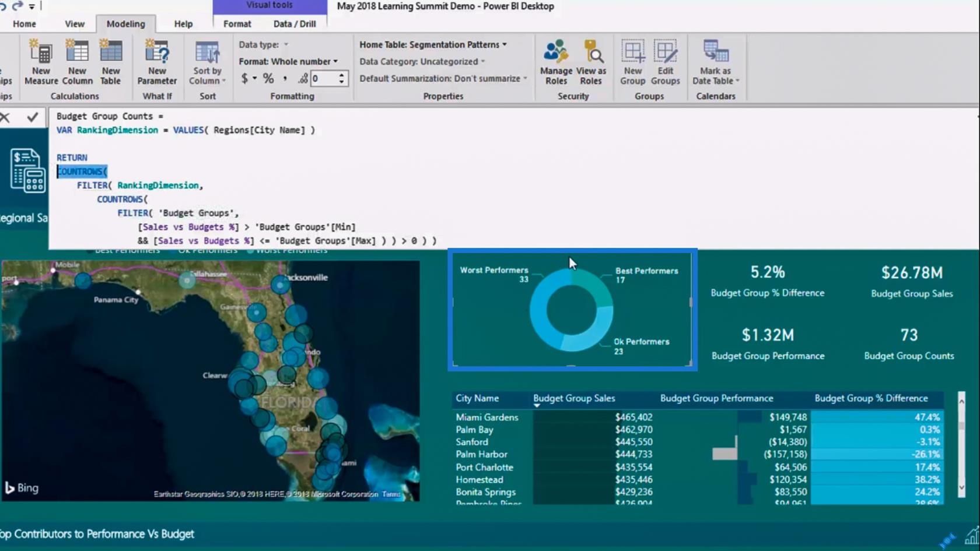This screenshot has height=551, width=980.
Task: Click the $1.32M Budget Group Performance card
Action: pyautogui.click(x=768, y=344)
